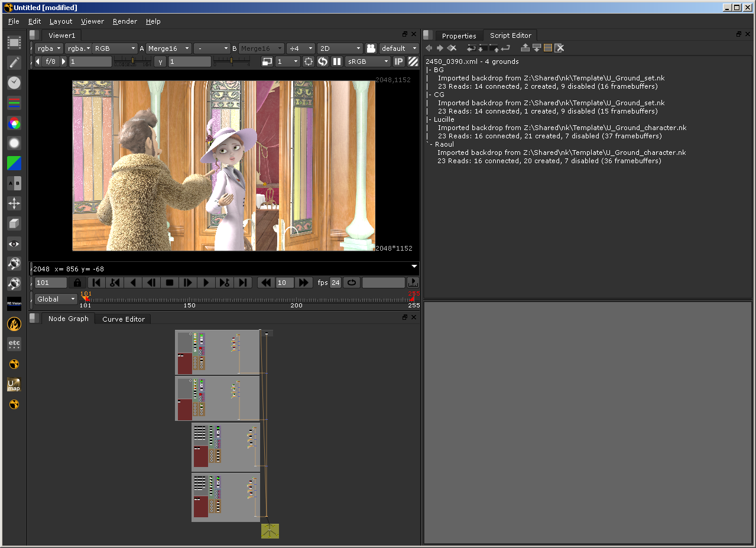The height and width of the screenshot is (548, 756).
Task: Open the Draw nodes pencil icon
Action: pos(14,63)
